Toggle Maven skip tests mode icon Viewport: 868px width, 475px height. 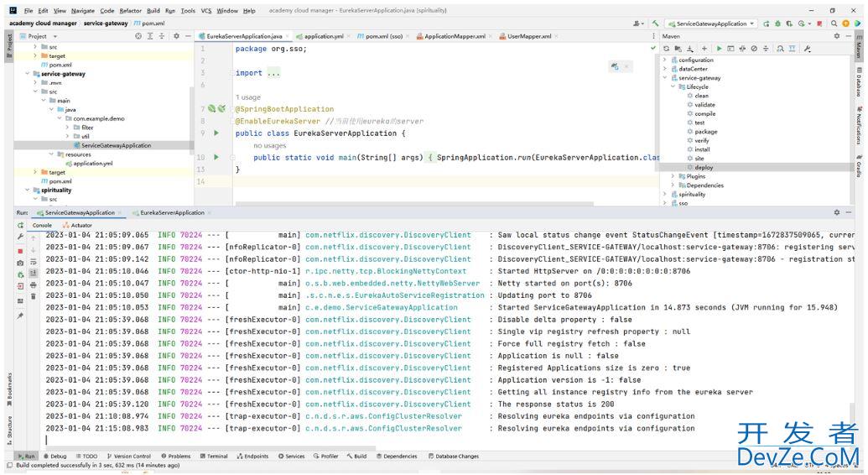point(754,49)
